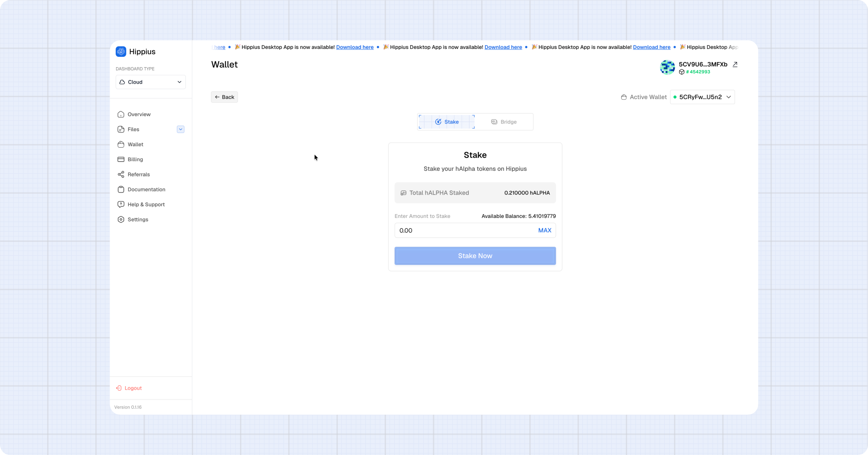Click the Referrals share icon

[x=121, y=174]
